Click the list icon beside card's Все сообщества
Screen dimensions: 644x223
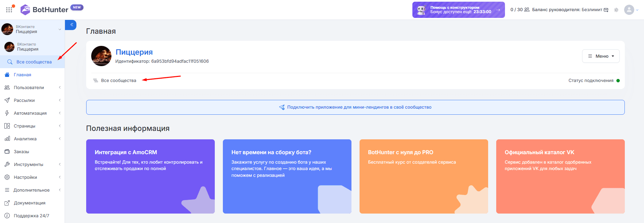click(96, 80)
